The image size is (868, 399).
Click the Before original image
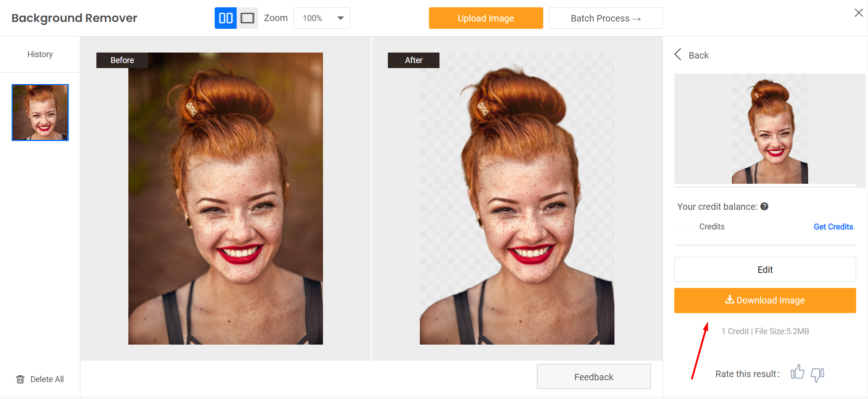[225, 198]
